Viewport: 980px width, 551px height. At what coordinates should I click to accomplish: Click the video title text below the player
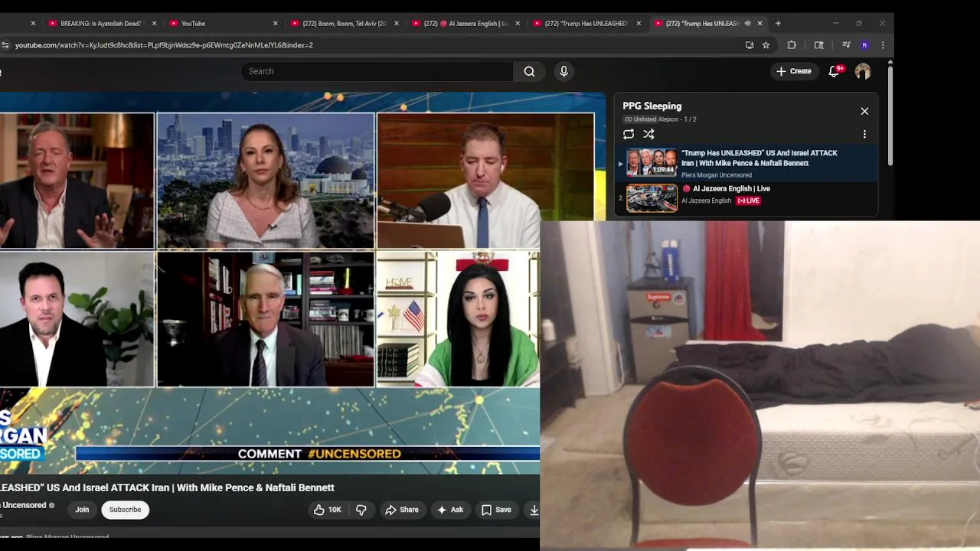[x=167, y=487]
